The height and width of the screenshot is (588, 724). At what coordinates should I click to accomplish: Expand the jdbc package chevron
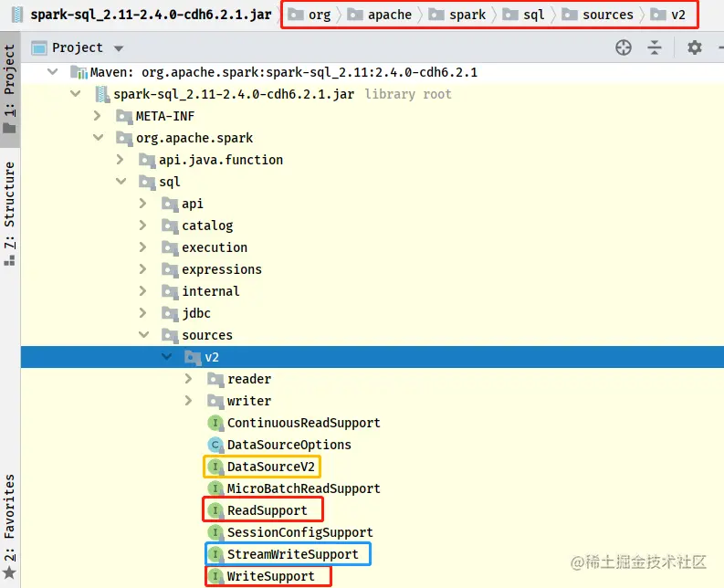click(142, 312)
